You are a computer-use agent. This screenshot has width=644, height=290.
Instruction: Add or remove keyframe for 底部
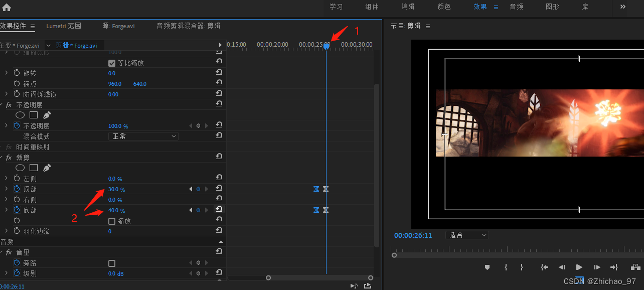pos(198,210)
